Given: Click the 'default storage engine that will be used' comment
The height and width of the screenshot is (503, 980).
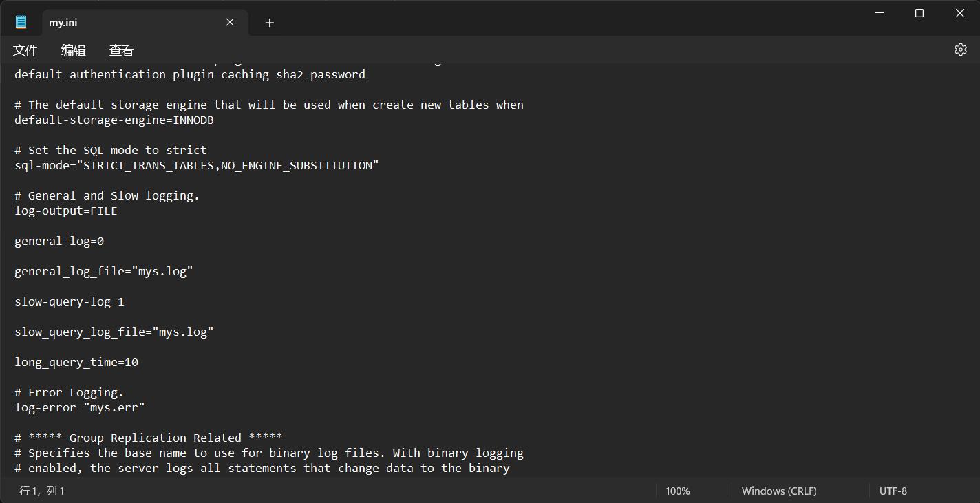Looking at the screenshot, I should pos(269,105).
